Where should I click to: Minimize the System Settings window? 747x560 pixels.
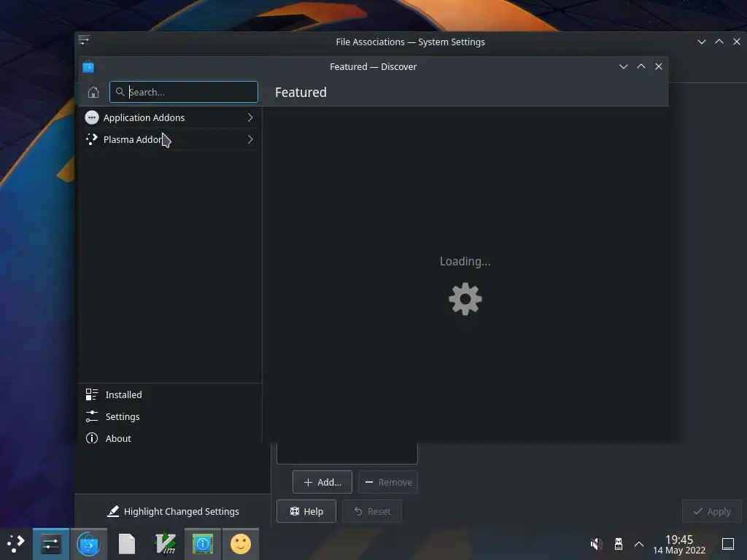point(702,42)
